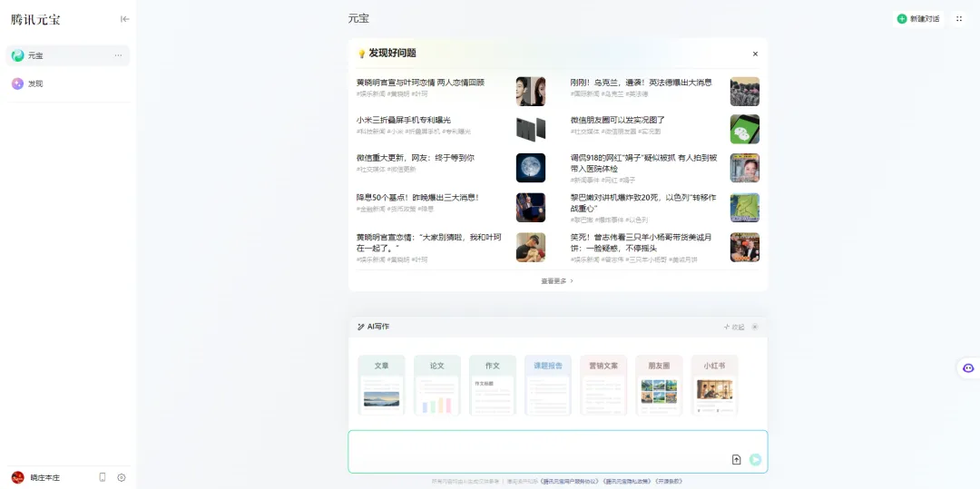Viewport: 980px width, 489px height.
Task: Click the map thumbnail for 黎巴嫩 topic
Action: click(x=745, y=208)
